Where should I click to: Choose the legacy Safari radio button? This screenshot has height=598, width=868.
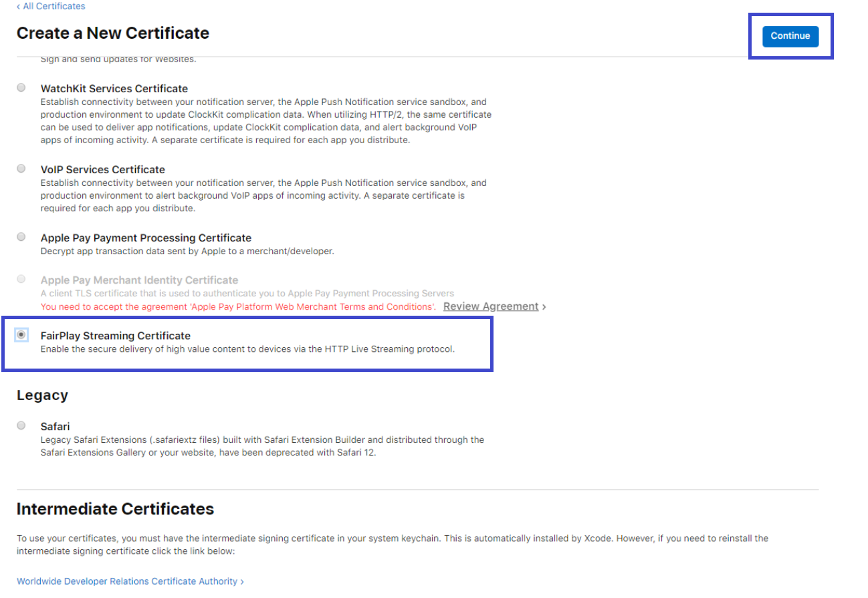(21, 425)
